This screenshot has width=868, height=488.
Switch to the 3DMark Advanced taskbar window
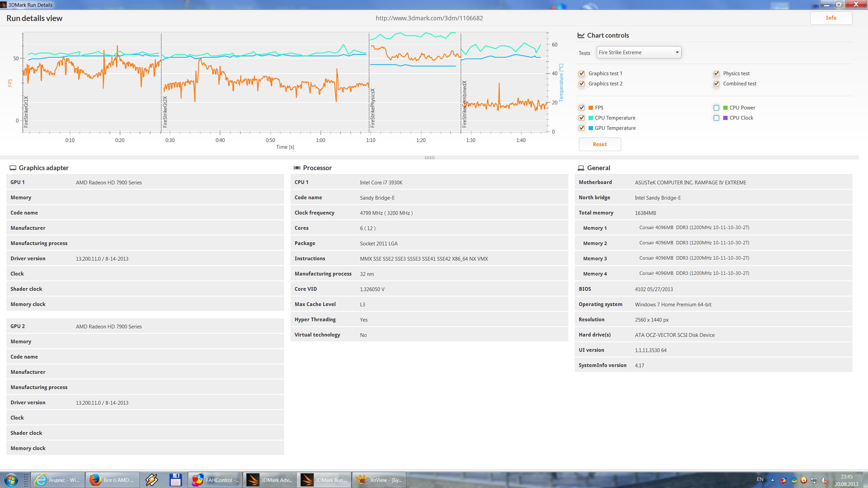pyautogui.click(x=269, y=480)
